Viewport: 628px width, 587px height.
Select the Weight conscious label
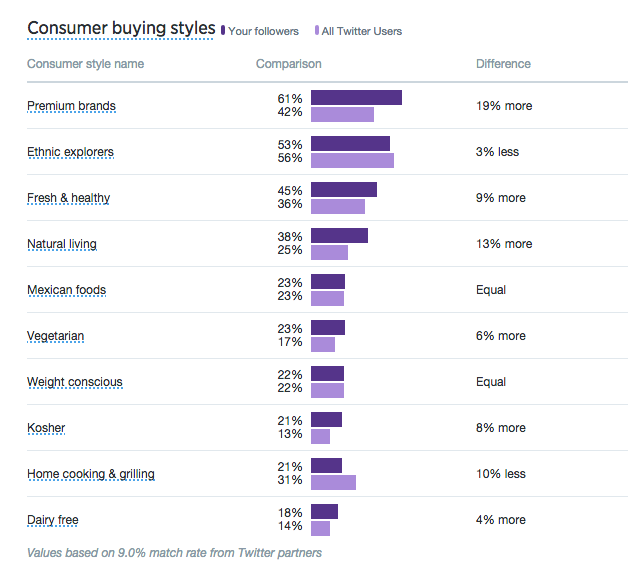(x=74, y=382)
